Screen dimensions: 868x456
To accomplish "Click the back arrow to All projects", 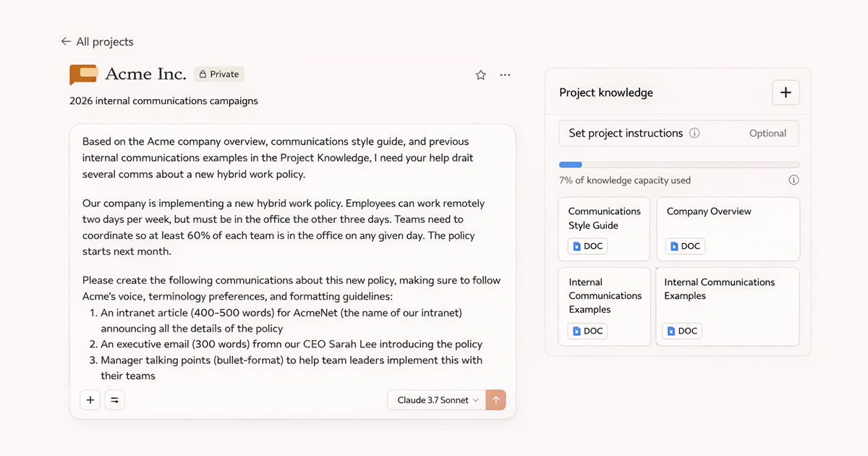I will (x=66, y=42).
